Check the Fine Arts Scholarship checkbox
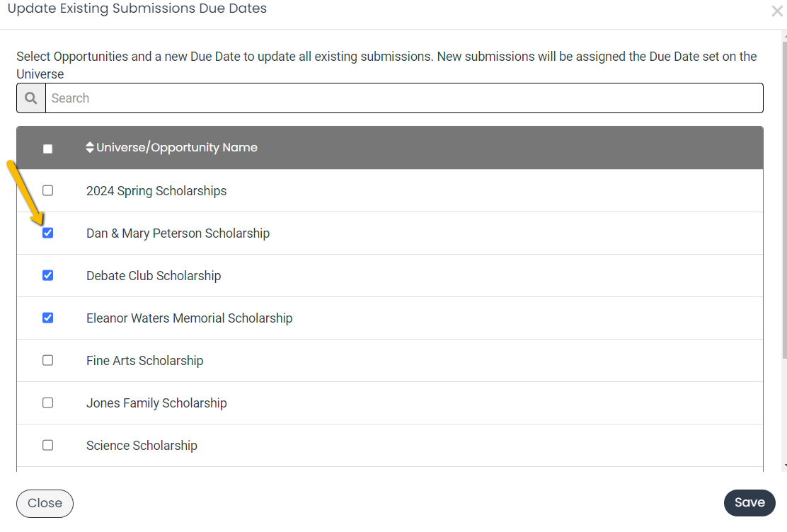Image resolution: width=787 pixels, height=532 pixels. (47, 360)
